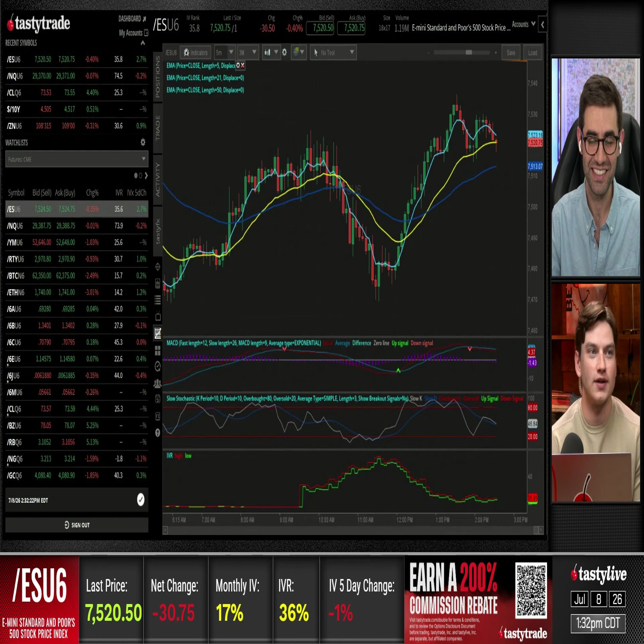Go to next watchlist columns page arrow

pyautogui.click(x=146, y=175)
